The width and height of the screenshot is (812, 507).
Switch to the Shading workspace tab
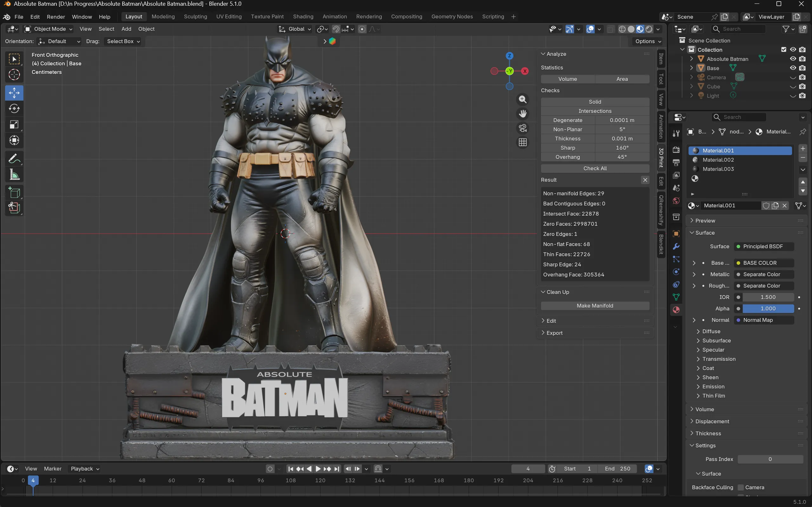click(x=303, y=17)
